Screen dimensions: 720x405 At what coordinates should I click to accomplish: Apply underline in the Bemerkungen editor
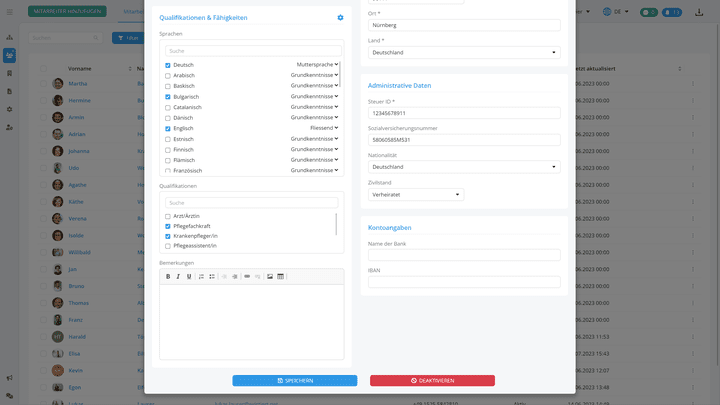[189, 276]
